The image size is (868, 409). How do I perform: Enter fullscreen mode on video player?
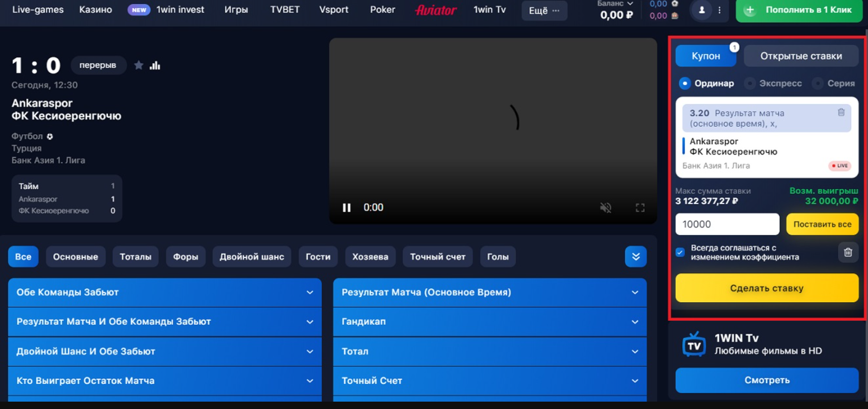pos(640,207)
